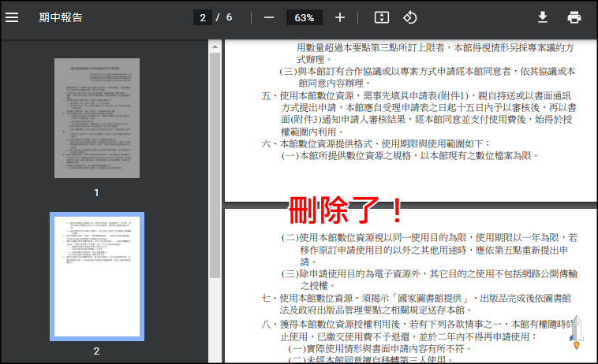Download the PDF file

[543, 17]
